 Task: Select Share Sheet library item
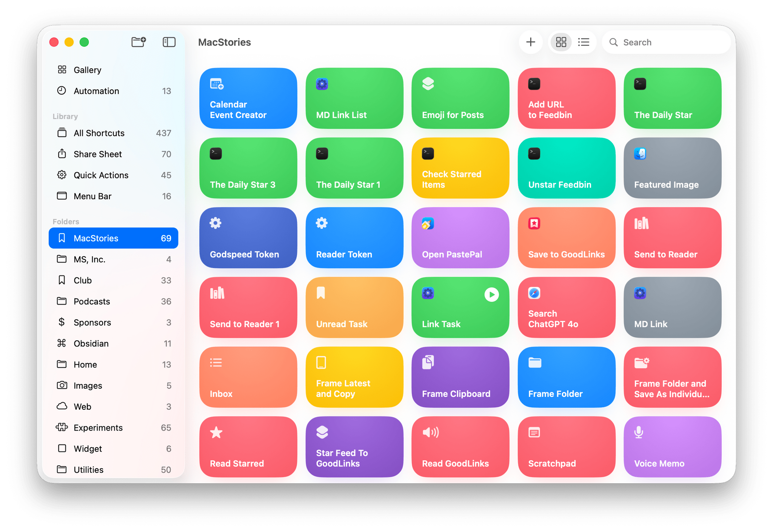(113, 154)
